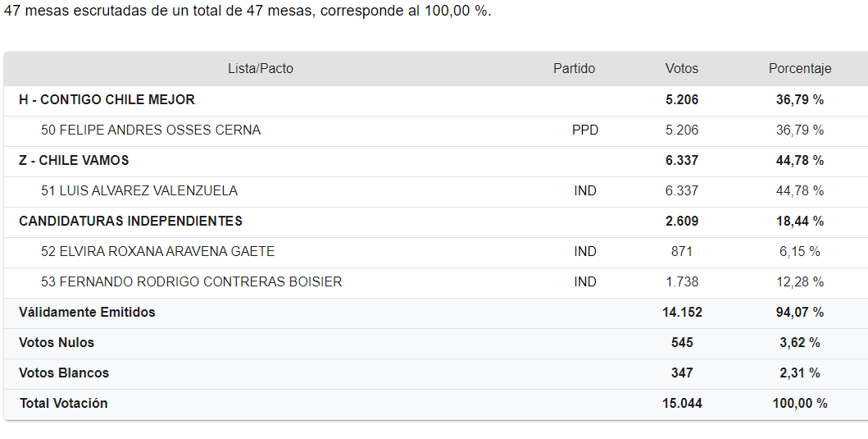Select the H - CONTIGO CHILE MEJOR row
This screenshot has width=868, height=439.
(107, 100)
